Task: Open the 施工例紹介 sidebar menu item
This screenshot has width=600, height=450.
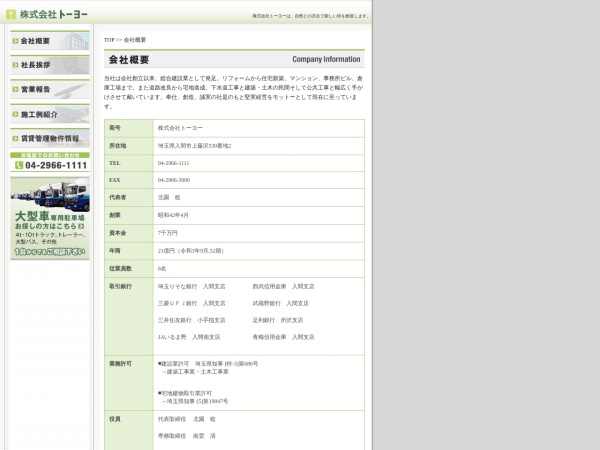Action: (x=50, y=114)
